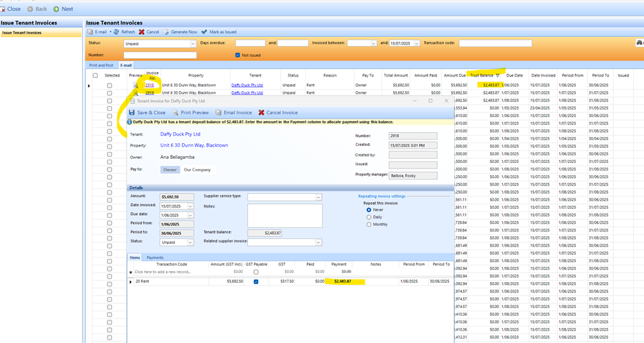Set Pay to as Owner
644x343 pixels.
coord(170,170)
